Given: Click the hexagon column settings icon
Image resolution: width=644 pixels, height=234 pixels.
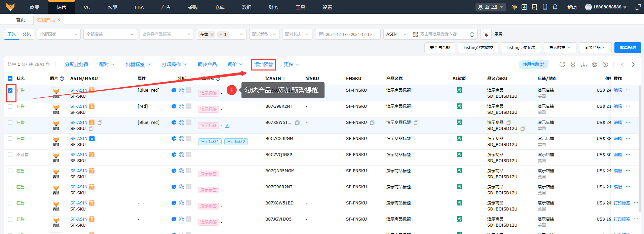Looking at the screenshot, I should 595,64.
